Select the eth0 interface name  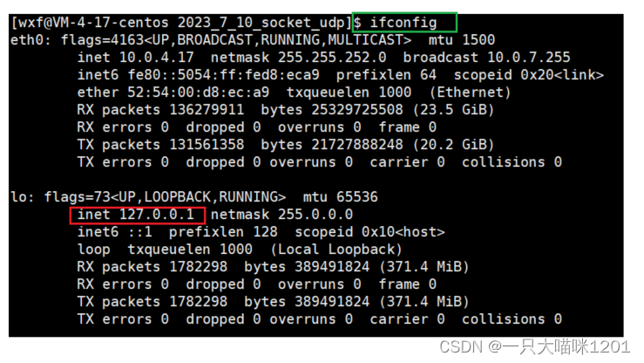27,39
